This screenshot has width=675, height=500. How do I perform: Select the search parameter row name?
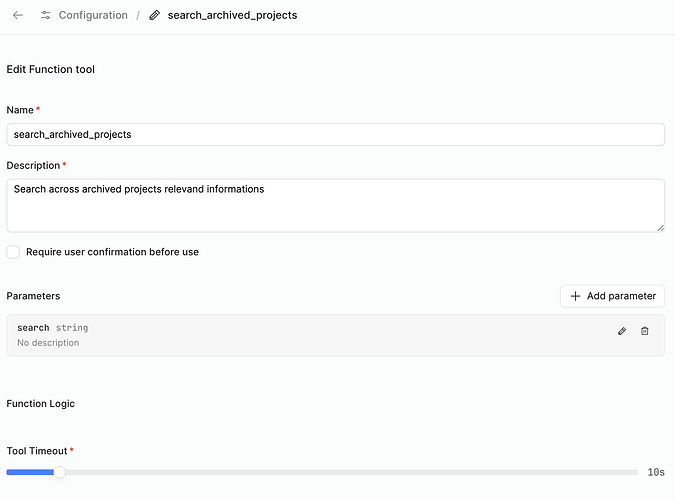(33, 328)
